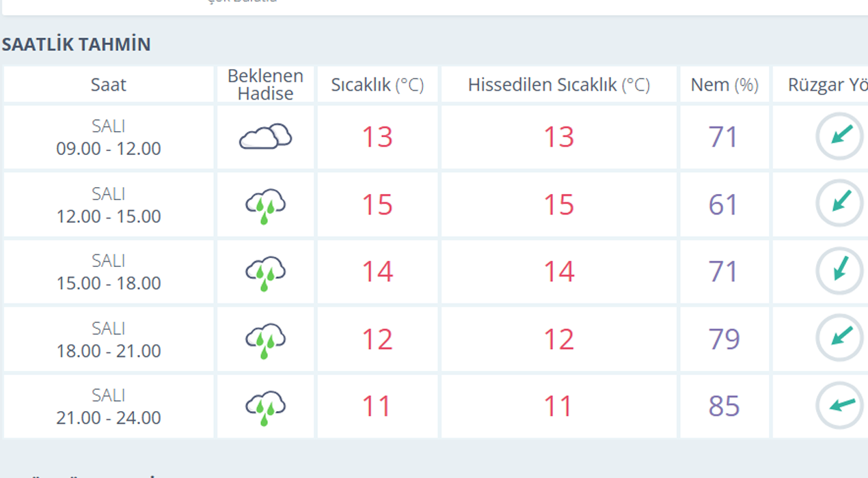Click wind direction arrow for 18.00 - 21.00
Screen dimensions: 868x478
[840, 337]
